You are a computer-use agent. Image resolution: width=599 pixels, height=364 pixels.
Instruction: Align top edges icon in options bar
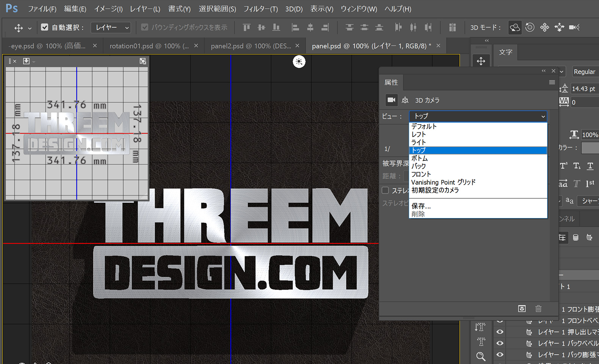tap(246, 27)
